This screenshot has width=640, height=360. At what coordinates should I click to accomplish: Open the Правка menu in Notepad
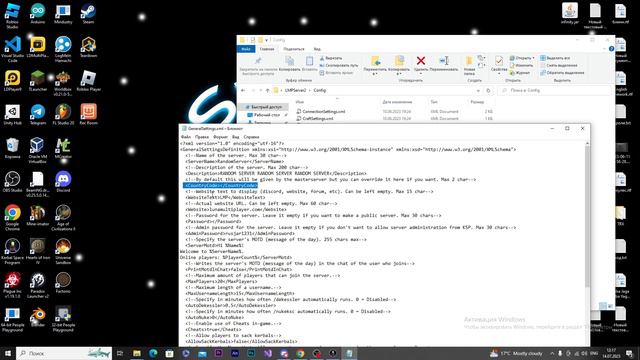pos(202,137)
